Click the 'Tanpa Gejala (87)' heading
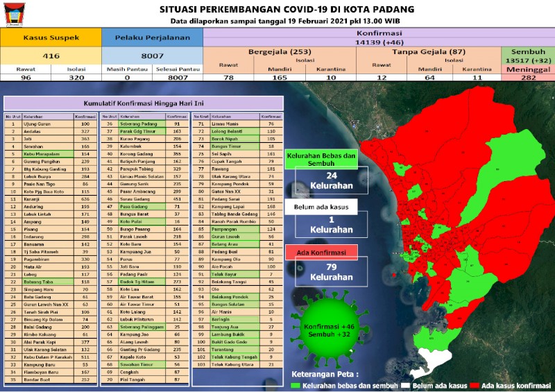The width and height of the screenshot is (555, 392). [x=428, y=52]
